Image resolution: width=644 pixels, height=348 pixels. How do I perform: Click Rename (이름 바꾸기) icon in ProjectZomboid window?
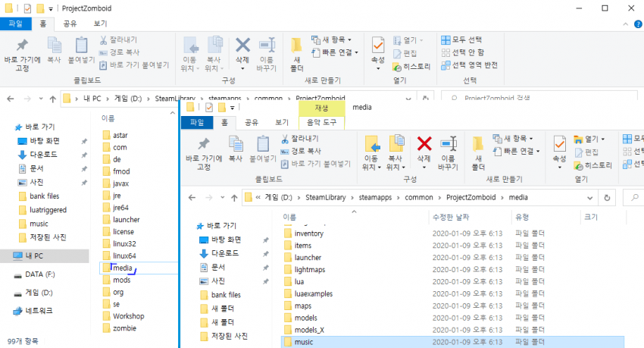pos(267,45)
